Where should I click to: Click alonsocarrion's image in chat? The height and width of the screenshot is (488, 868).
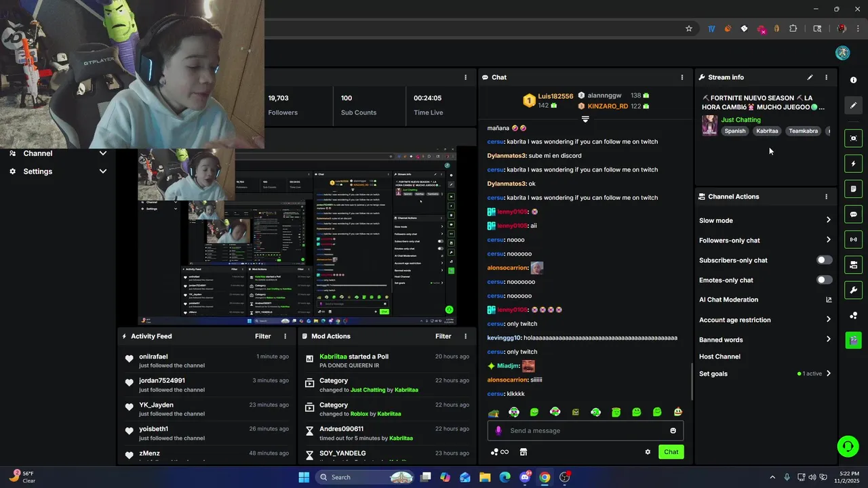[x=536, y=268]
